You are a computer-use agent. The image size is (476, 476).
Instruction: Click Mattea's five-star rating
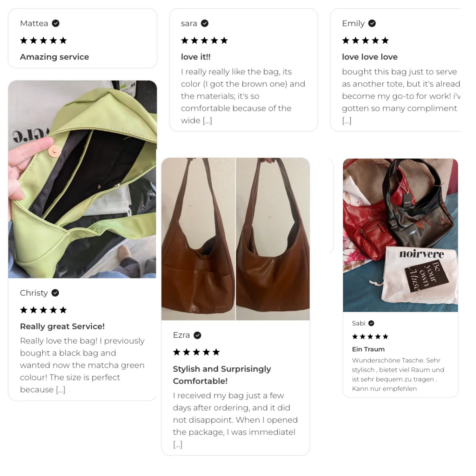point(43,41)
